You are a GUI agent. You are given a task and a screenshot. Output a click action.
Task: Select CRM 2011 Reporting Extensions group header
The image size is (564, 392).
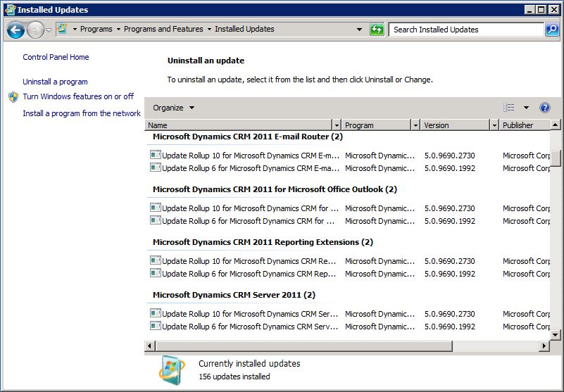263,242
